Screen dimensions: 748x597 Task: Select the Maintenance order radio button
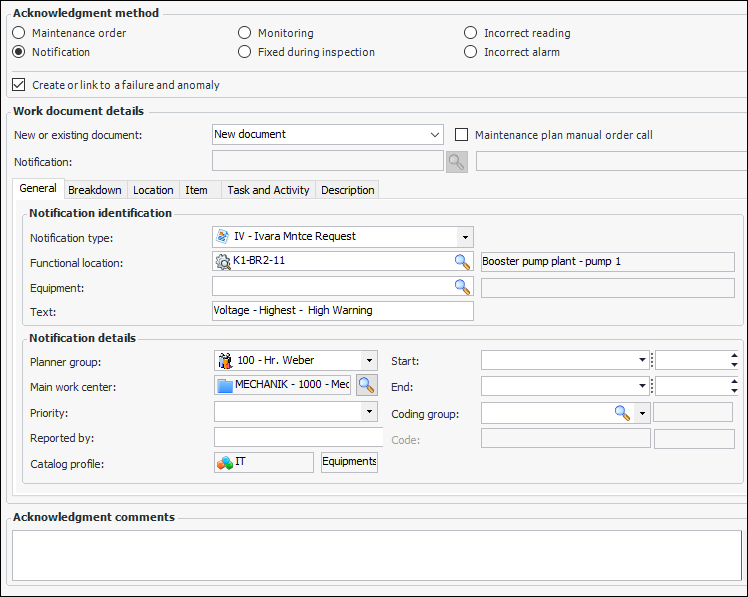(19, 33)
